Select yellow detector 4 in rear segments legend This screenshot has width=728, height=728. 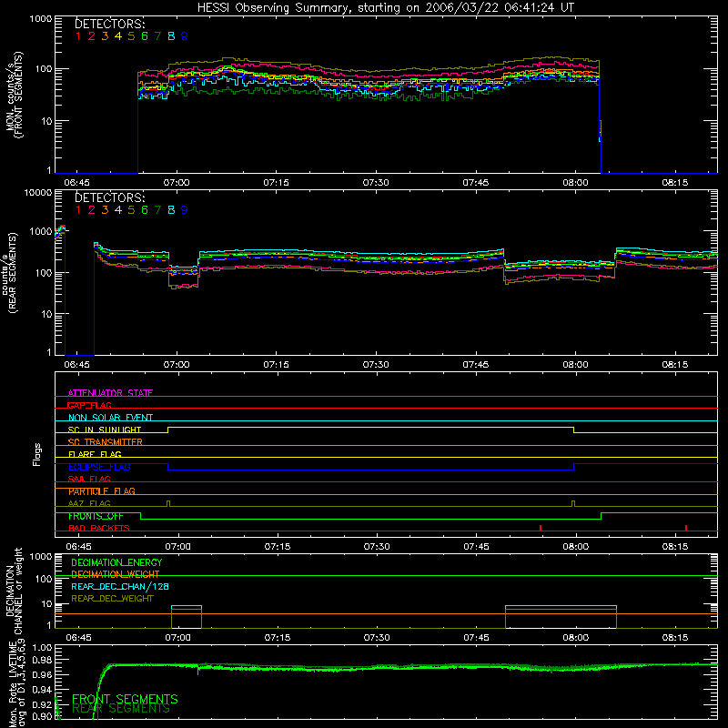point(118,210)
